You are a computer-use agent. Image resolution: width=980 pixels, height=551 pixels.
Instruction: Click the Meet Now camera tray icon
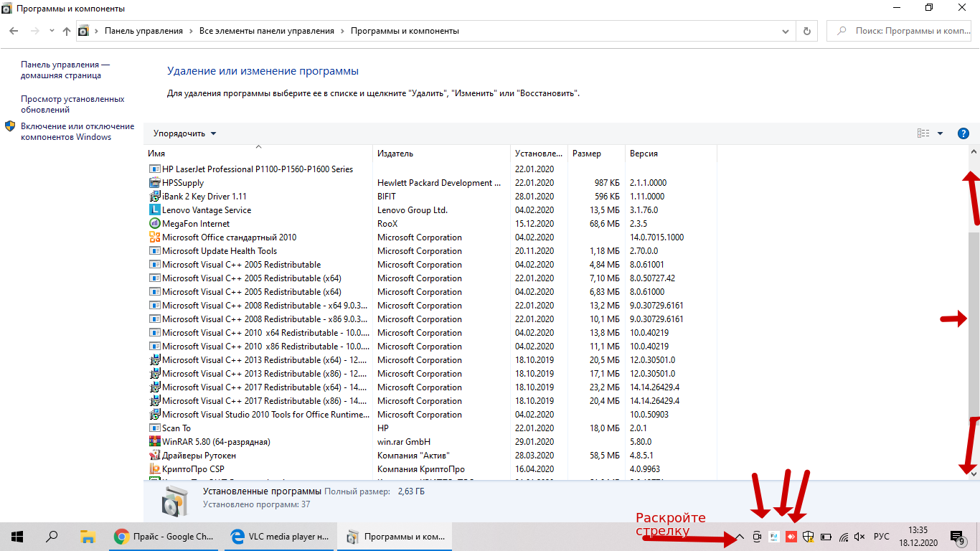(757, 537)
